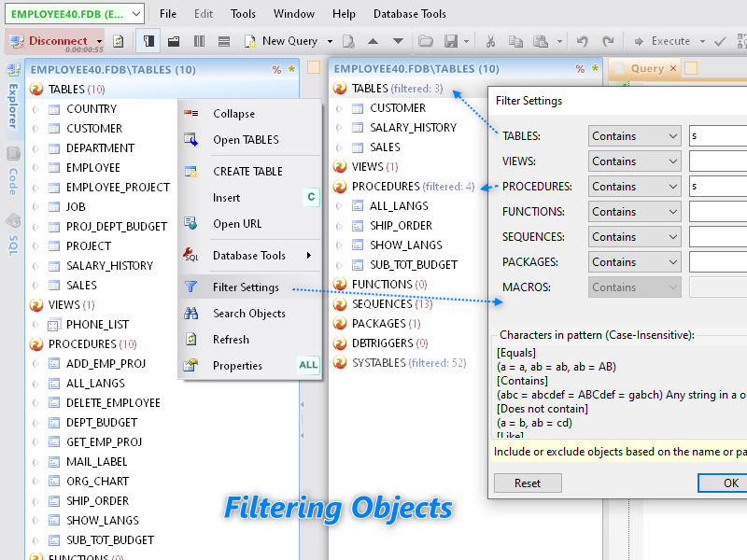Click the orange square button beside the Query tab
The height and width of the screenshot is (560, 747).
point(691,68)
